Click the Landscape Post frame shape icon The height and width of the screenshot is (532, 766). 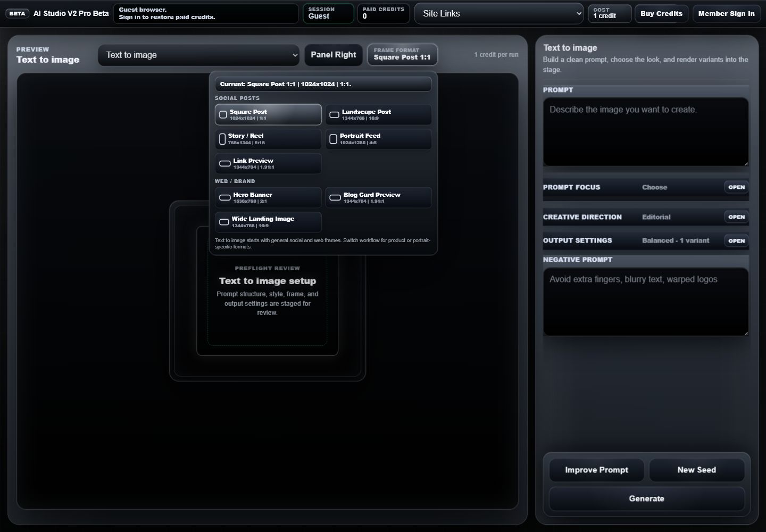coord(335,114)
